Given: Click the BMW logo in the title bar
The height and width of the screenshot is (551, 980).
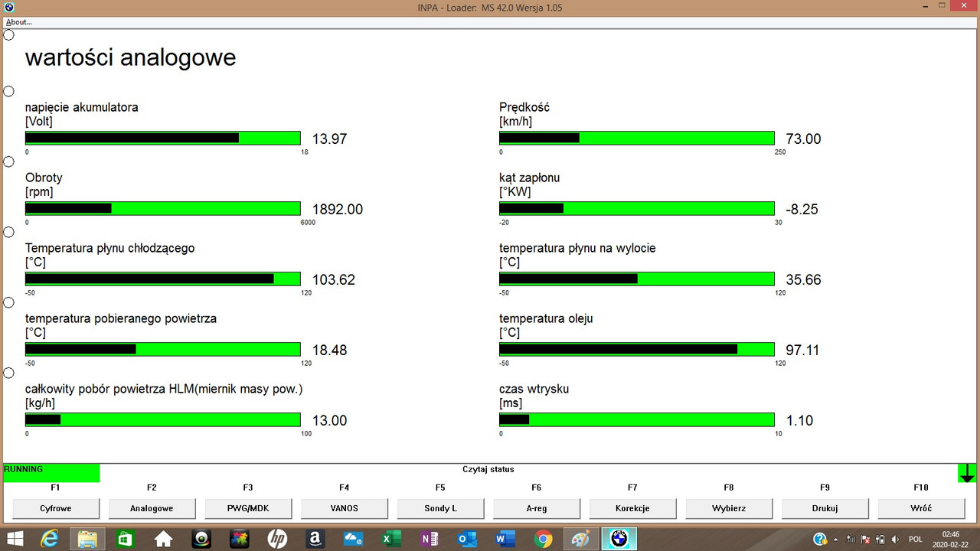Looking at the screenshot, I should (9, 8).
